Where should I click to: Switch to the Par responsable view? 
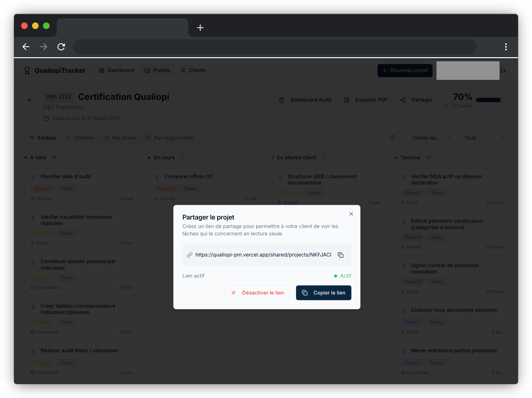point(170,138)
